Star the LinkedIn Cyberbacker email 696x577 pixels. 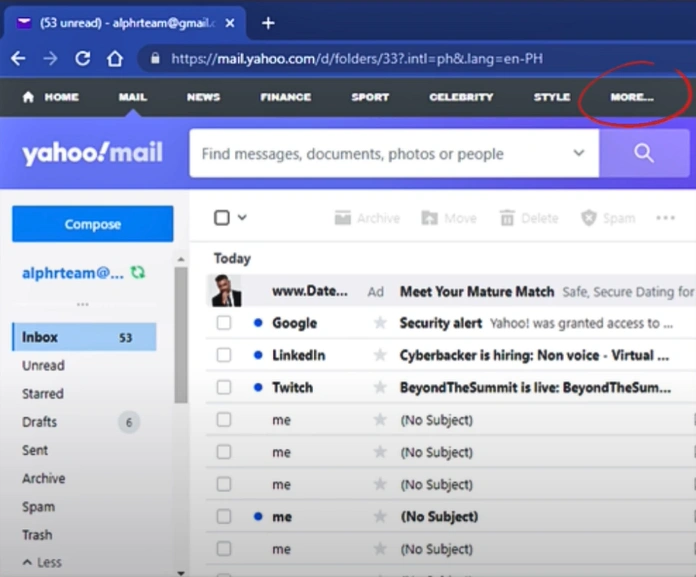tap(380, 355)
